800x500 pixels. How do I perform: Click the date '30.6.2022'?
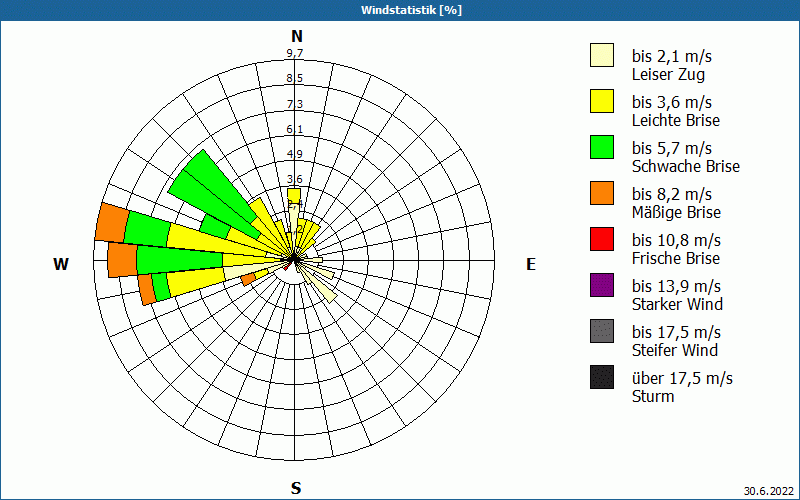768,491
